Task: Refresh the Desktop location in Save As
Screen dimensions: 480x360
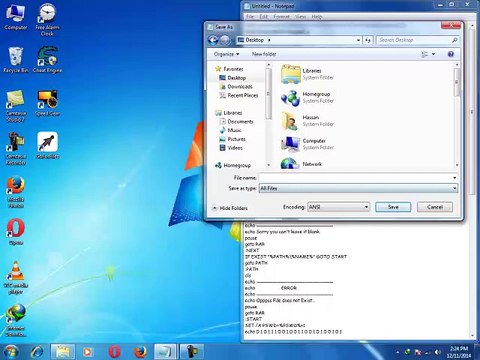Action: (368, 40)
